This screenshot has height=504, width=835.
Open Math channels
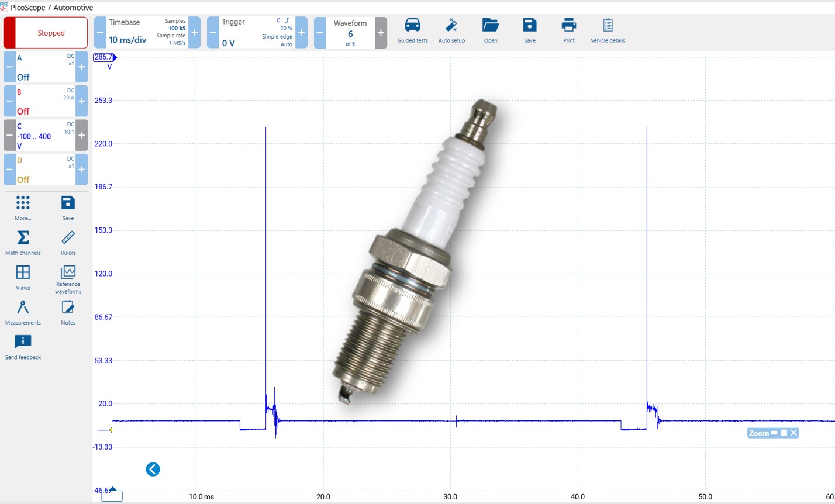(23, 243)
